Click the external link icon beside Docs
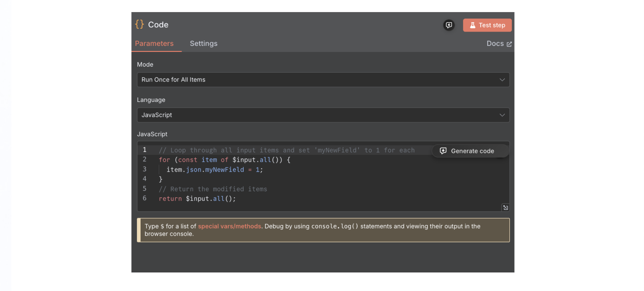This screenshot has width=644, height=291. (x=509, y=44)
